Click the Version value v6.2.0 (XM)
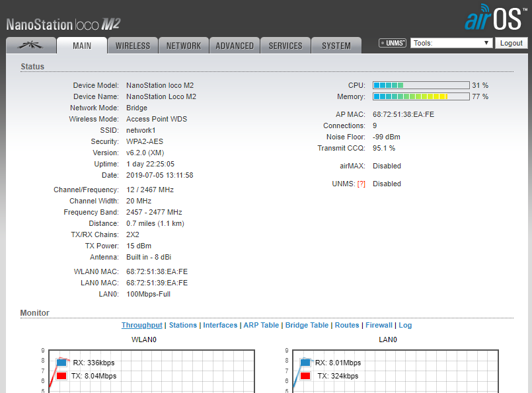 (x=145, y=153)
